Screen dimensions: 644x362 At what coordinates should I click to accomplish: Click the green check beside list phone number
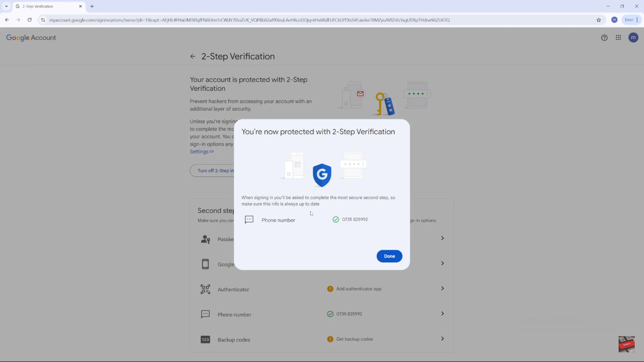click(x=330, y=314)
